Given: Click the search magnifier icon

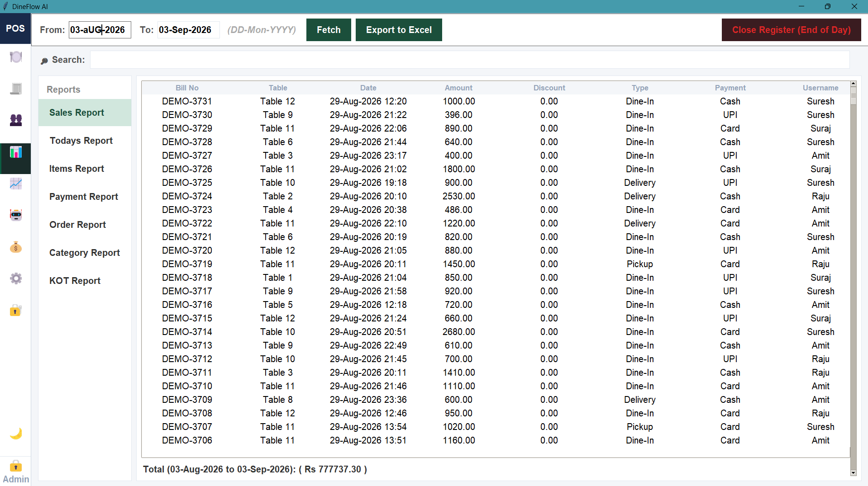Looking at the screenshot, I should tap(44, 61).
